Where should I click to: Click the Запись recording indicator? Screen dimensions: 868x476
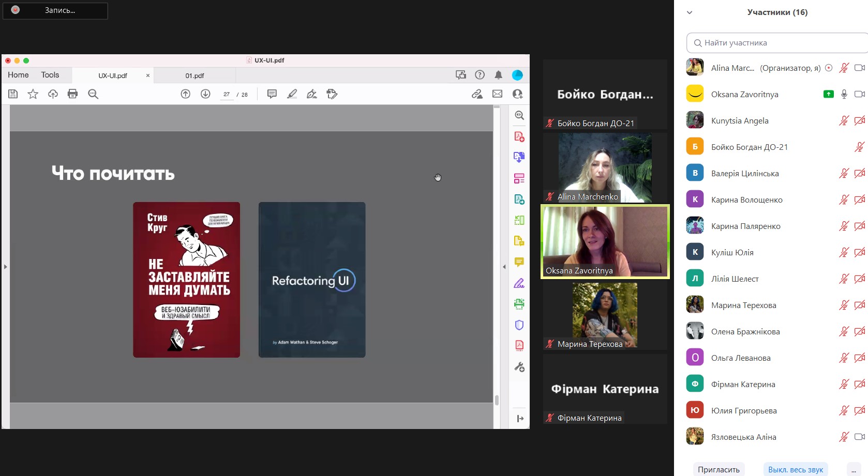tap(55, 10)
